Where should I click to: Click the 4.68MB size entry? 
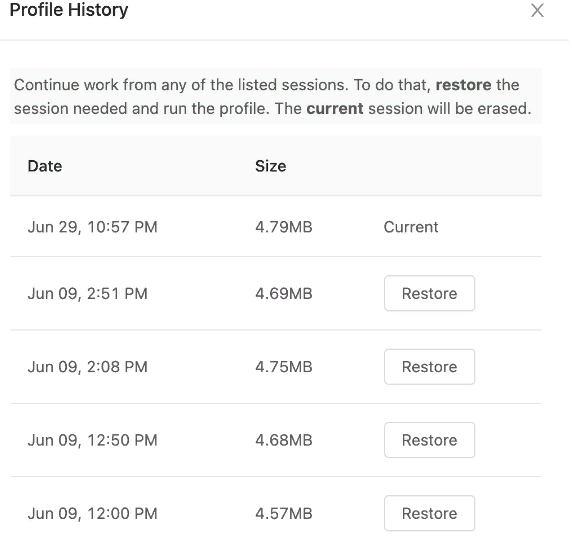point(284,440)
